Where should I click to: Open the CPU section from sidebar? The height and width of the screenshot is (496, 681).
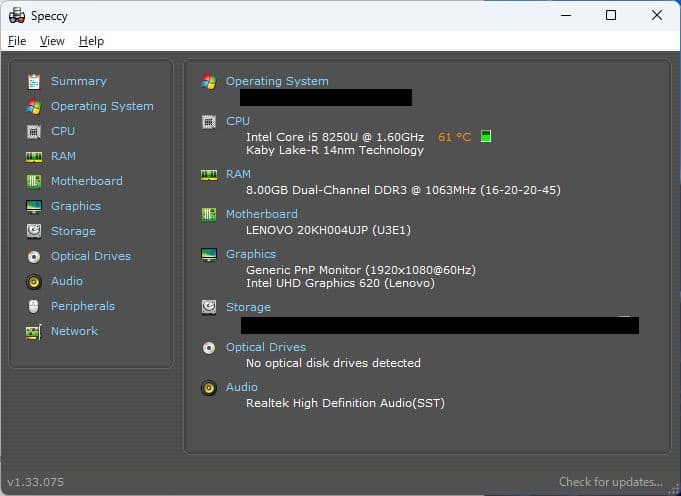click(x=63, y=131)
